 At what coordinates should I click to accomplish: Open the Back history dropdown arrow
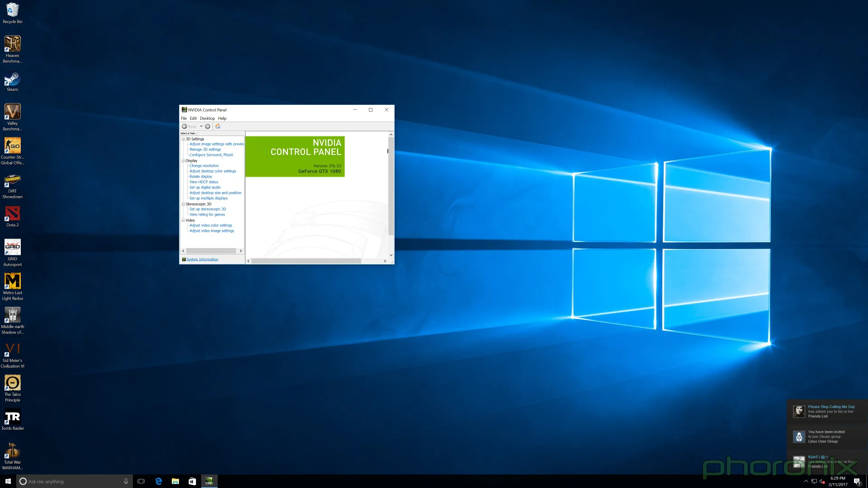(201, 127)
